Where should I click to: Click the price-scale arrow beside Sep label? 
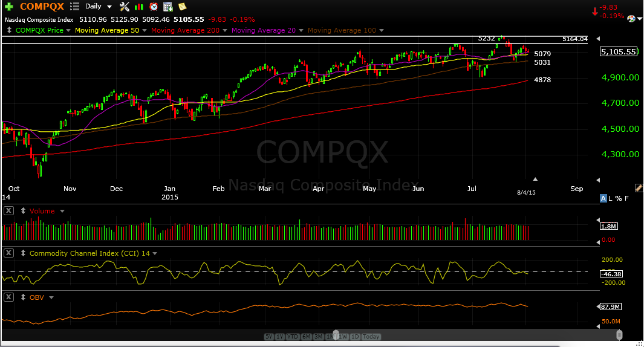pyautogui.click(x=598, y=180)
